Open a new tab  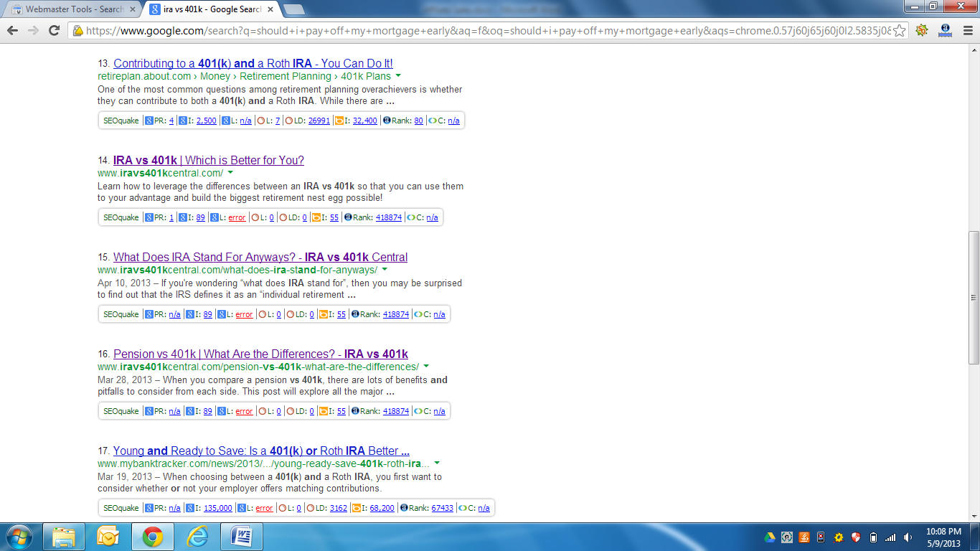click(x=293, y=9)
